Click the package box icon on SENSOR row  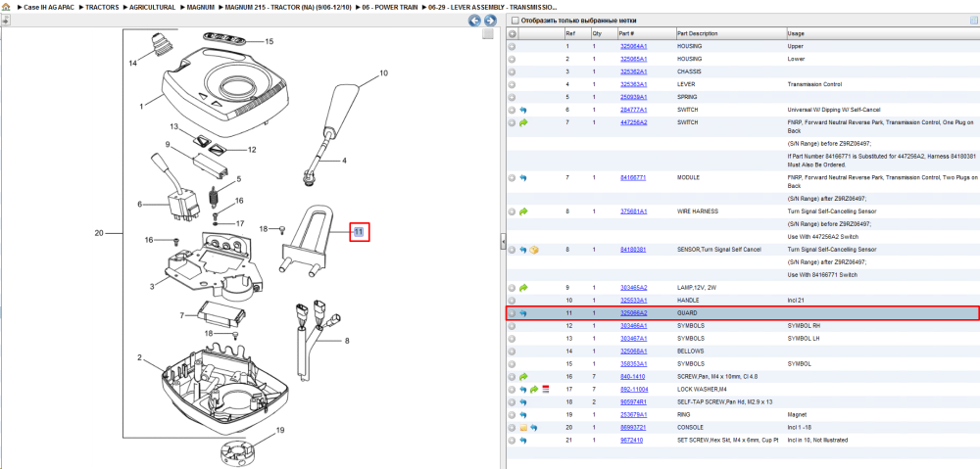pyautogui.click(x=534, y=249)
